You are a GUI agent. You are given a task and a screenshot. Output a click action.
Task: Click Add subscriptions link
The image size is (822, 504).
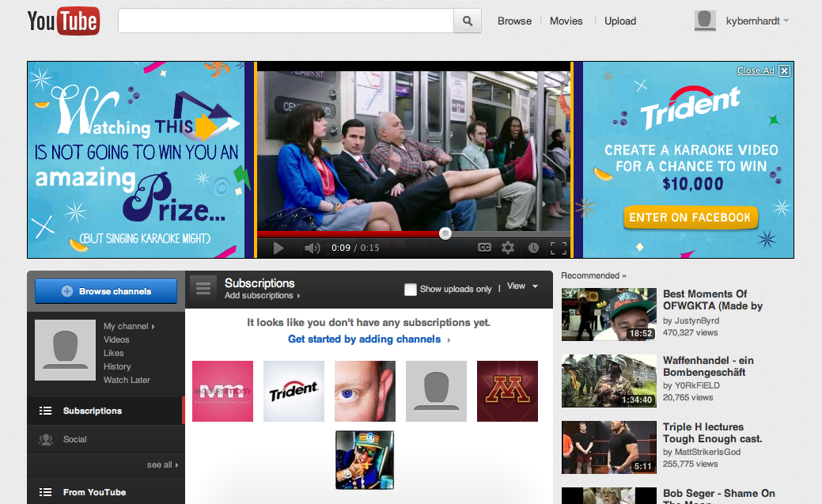coord(262,296)
